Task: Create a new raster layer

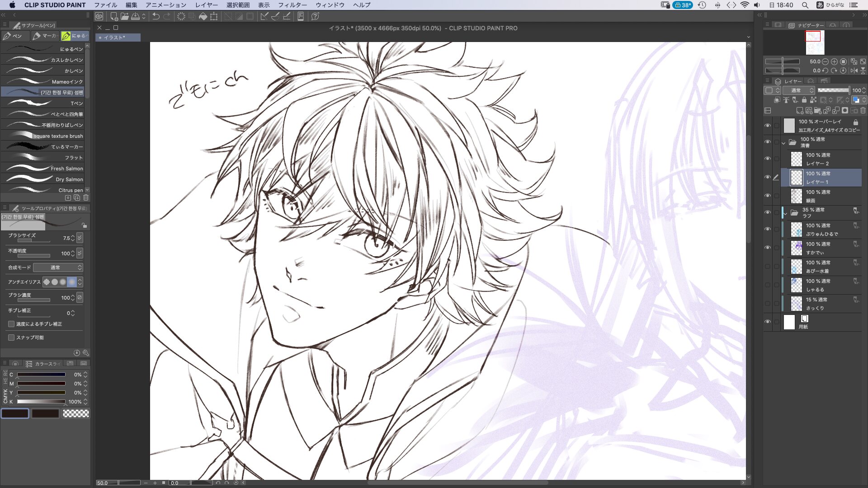Action: click(799, 111)
